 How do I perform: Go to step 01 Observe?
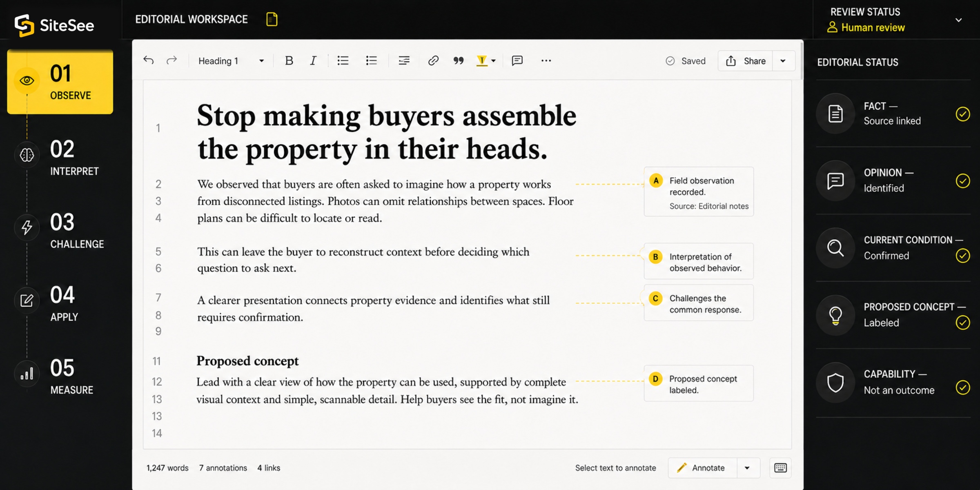[60, 82]
